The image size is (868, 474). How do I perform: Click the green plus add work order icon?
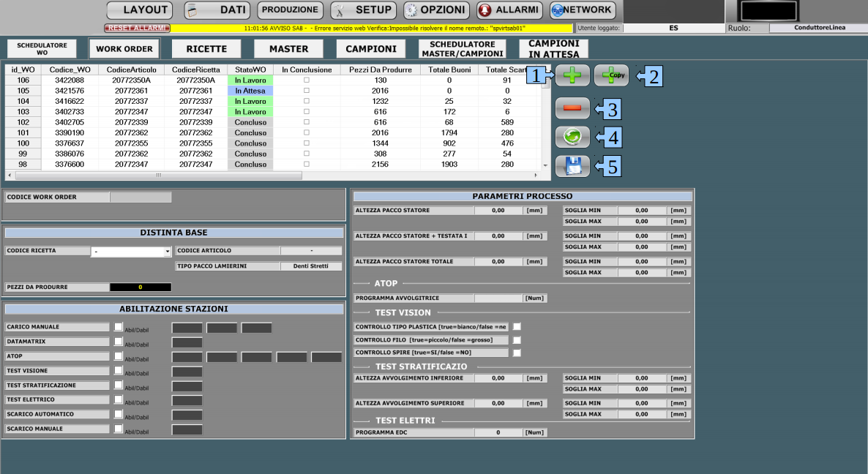(572, 75)
